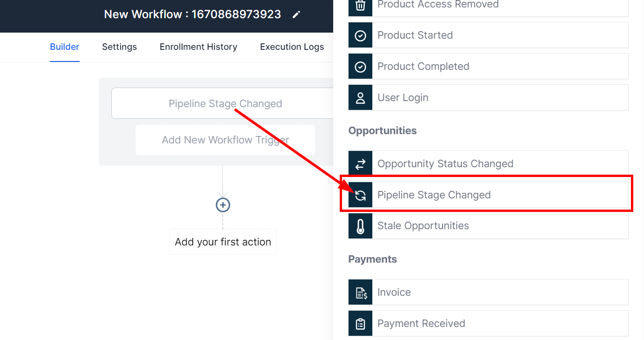The image size is (644, 340).
Task: Select the Payment Received trigger option
Action: point(500,324)
